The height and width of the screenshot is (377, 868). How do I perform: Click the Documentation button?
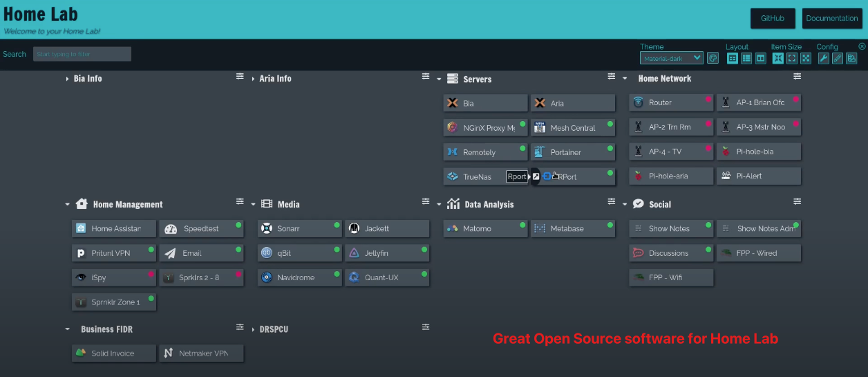[x=831, y=19]
